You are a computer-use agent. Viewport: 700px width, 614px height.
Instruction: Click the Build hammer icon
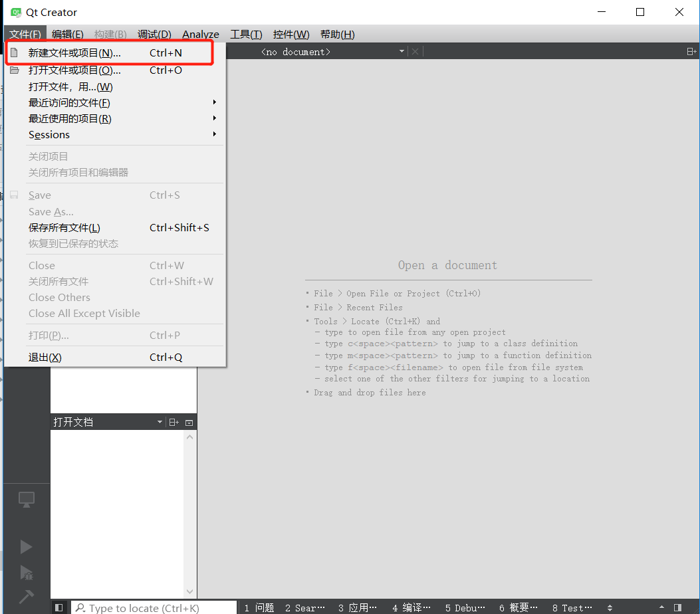(x=27, y=597)
